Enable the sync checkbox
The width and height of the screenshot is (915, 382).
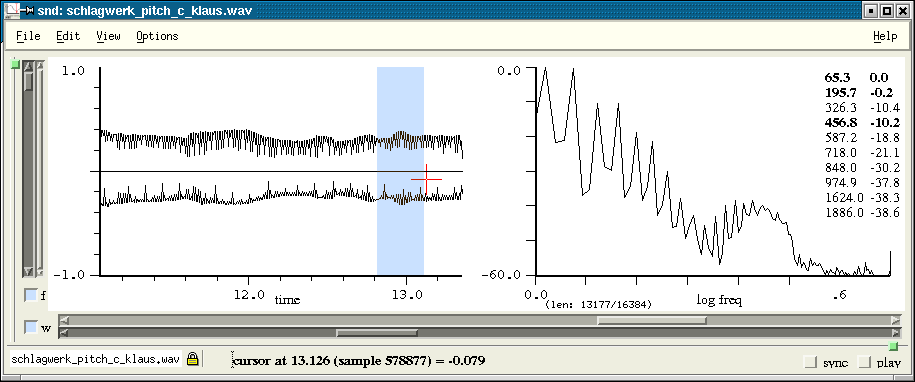(x=810, y=362)
